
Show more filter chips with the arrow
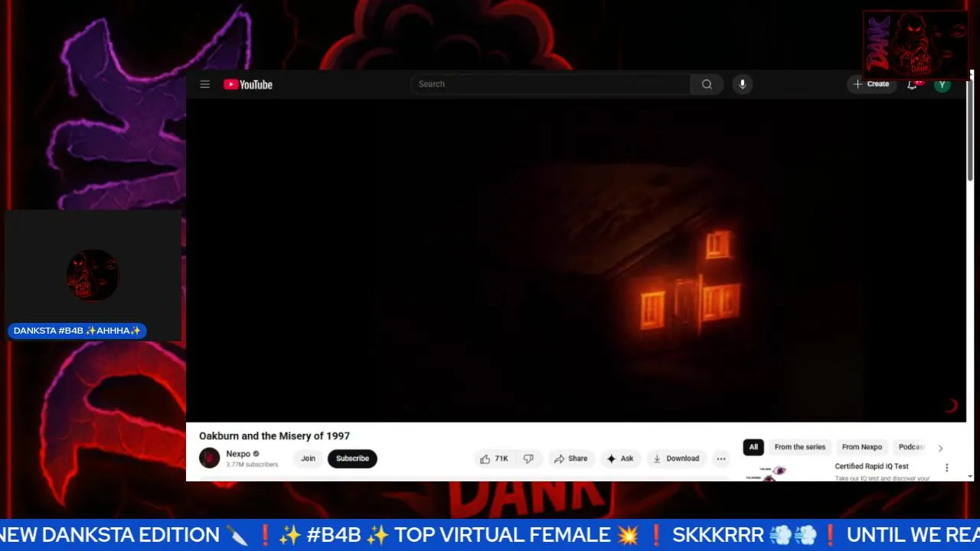(940, 448)
